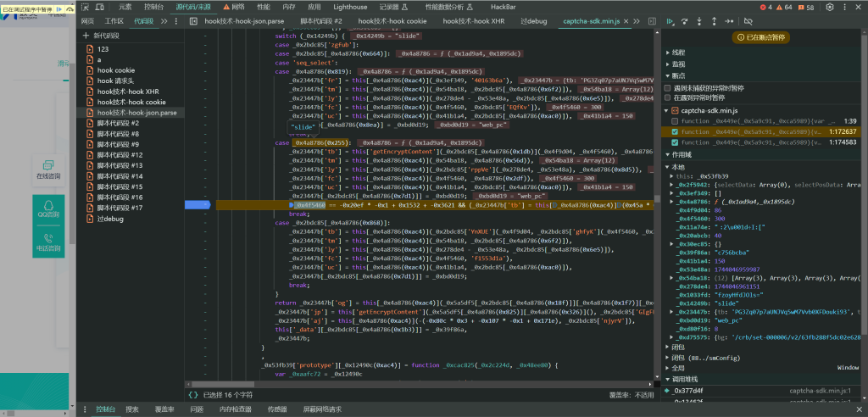Pretty-print code with curly braces icon
This screenshot has height=417, width=868.
click(193, 395)
